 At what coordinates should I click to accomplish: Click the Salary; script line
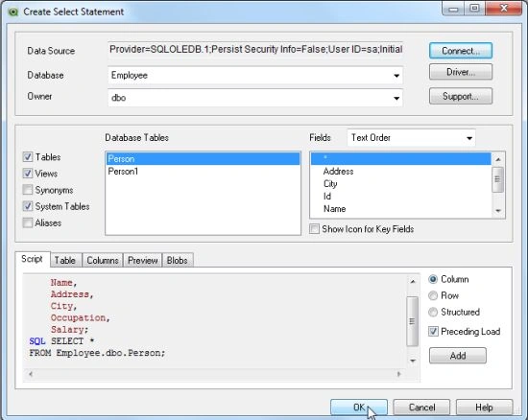[x=70, y=330]
